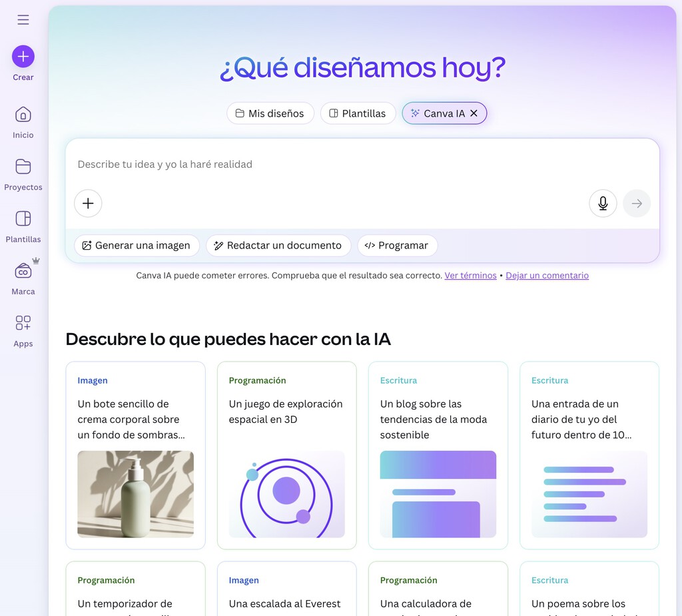Remove the Canva IA filter with X
682x616 pixels.
point(474,113)
